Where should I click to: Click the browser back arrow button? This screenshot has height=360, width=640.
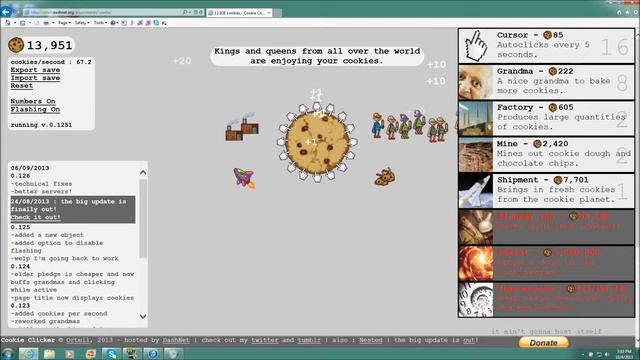point(6,12)
